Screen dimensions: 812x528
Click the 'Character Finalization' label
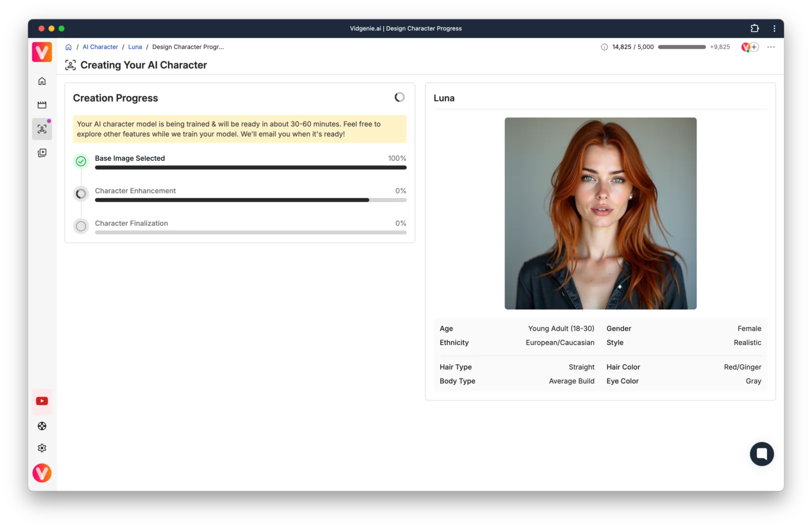[x=131, y=223]
